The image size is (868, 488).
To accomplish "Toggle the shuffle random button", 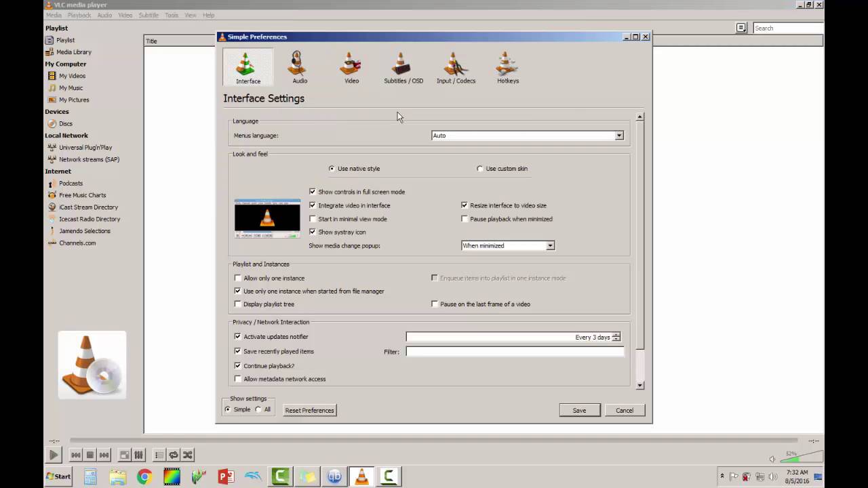I will [187, 455].
